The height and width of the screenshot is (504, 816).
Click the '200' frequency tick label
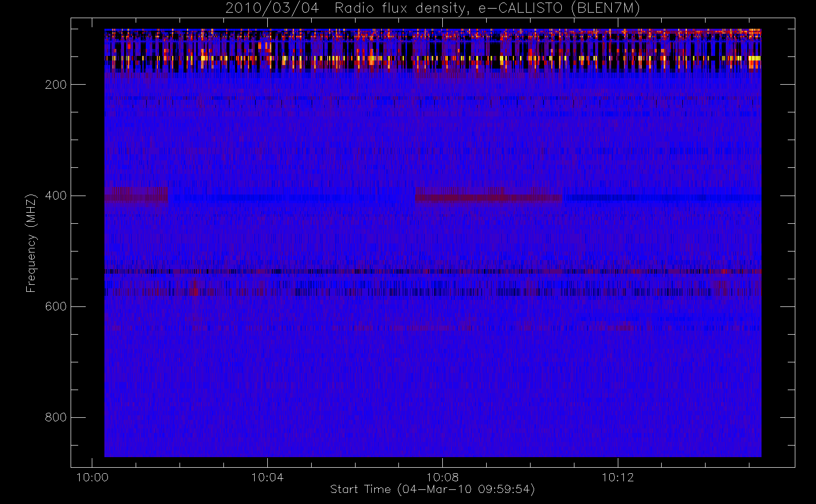coord(56,85)
